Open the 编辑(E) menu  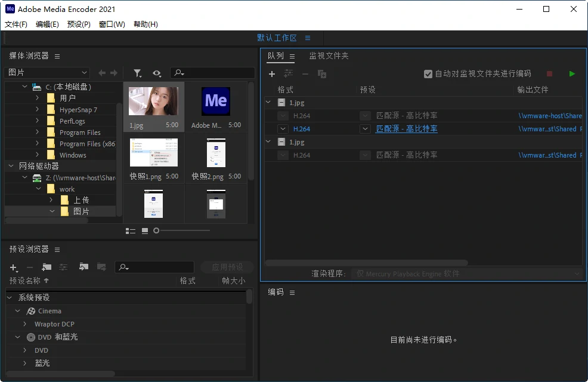[x=47, y=24]
